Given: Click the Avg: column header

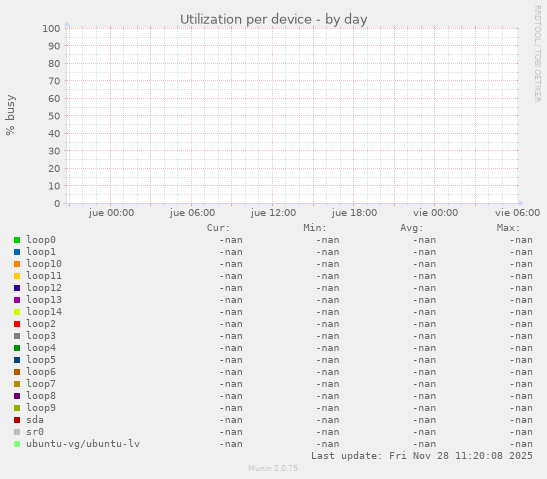Looking at the screenshot, I should [x=412, y=228].
